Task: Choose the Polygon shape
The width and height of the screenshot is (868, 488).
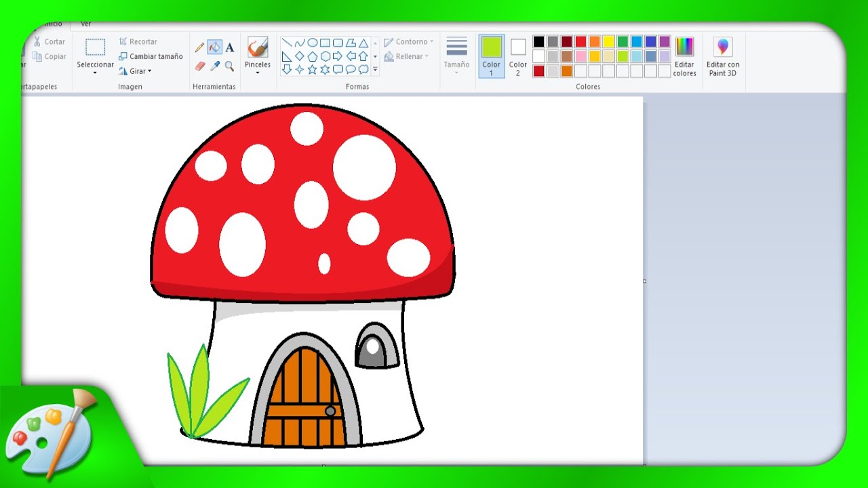Action: [351, 43]
